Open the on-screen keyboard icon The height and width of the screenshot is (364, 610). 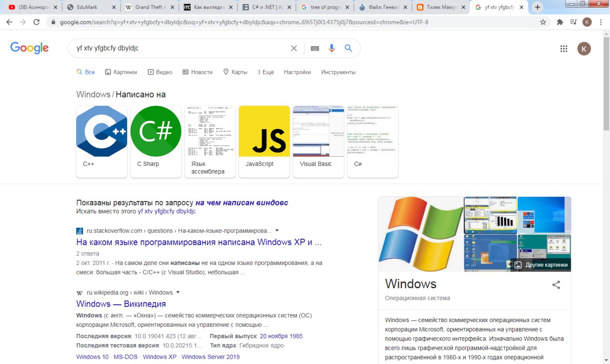[315, 48]
